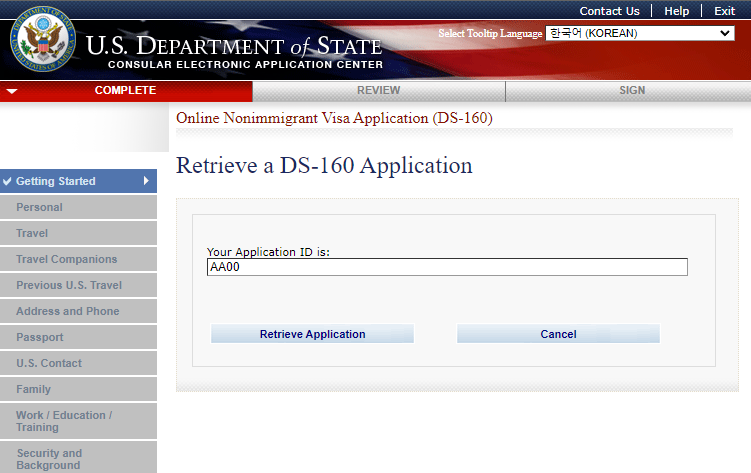Click the Online Nonimmigrant Visa Application heading
The height and width of the screenshot is (473, 751).
pyautogui.click(x=334, y=118)
